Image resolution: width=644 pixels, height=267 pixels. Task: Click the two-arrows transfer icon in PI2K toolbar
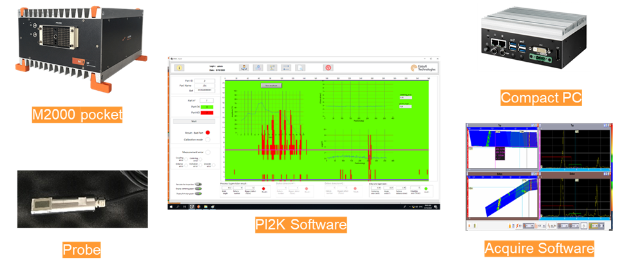(x=287, y=68)
